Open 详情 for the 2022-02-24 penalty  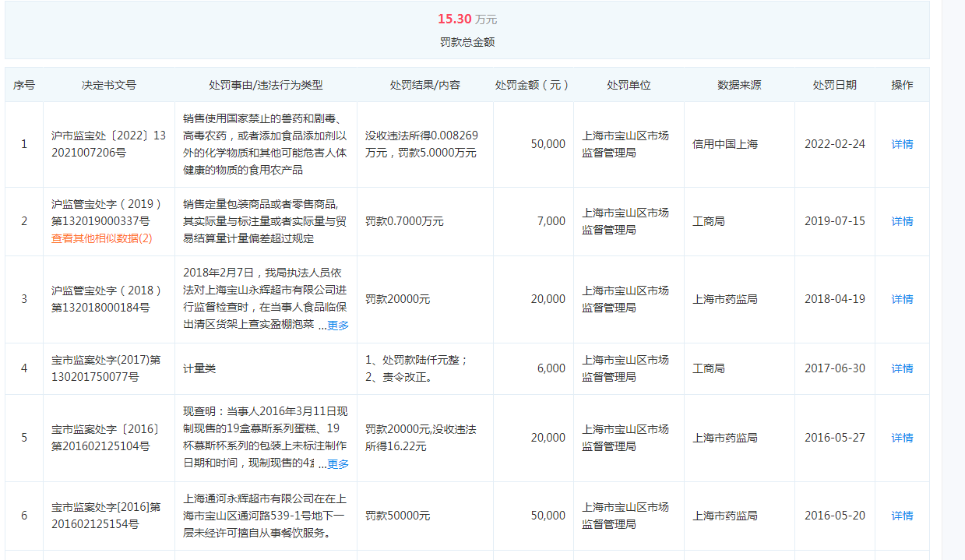[902, 144]
